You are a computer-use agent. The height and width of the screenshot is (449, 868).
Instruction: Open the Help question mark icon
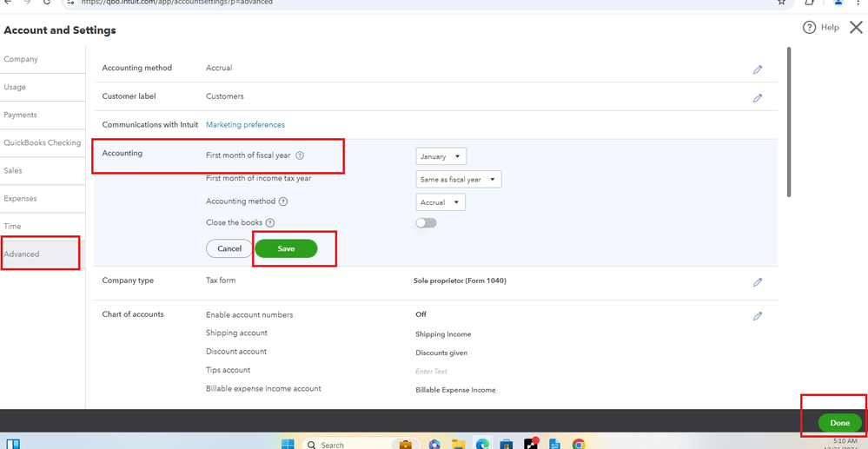pos(809,27)
